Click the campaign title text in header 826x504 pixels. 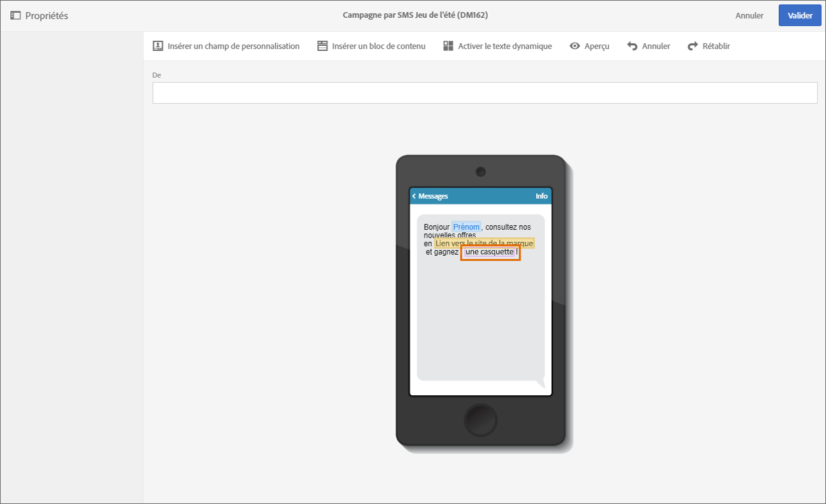click(x=415, y=15)
